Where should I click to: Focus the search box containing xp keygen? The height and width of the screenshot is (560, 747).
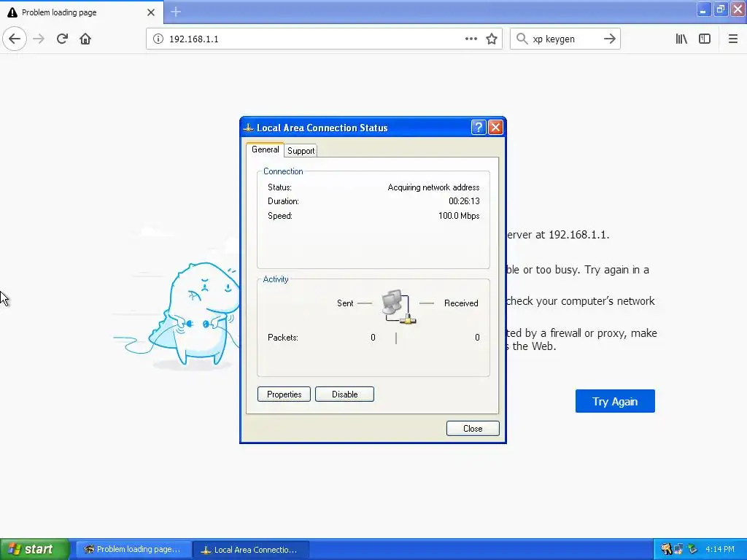(565, 39)
